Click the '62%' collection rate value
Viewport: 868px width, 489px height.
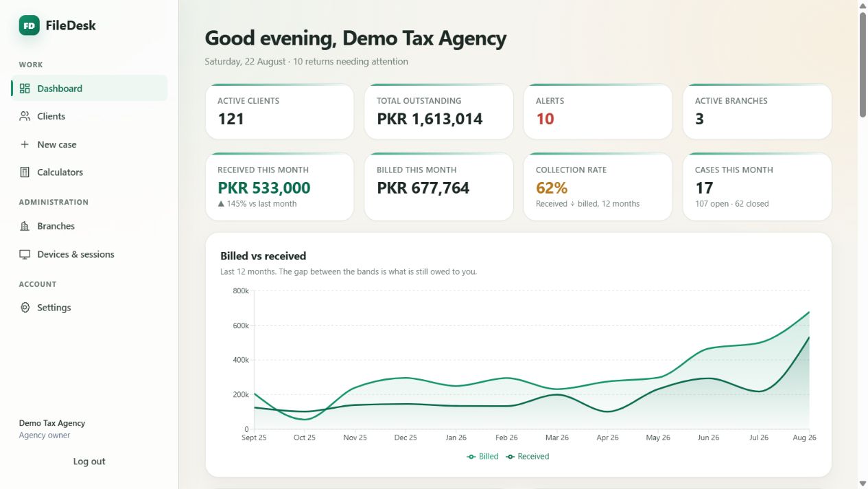pos(552,187)
